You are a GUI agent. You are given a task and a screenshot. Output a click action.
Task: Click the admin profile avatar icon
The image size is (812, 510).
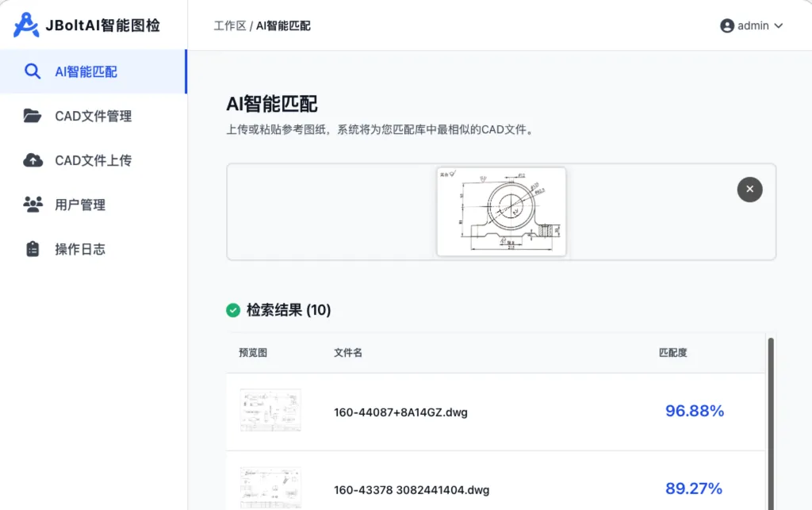click(727, 25)
